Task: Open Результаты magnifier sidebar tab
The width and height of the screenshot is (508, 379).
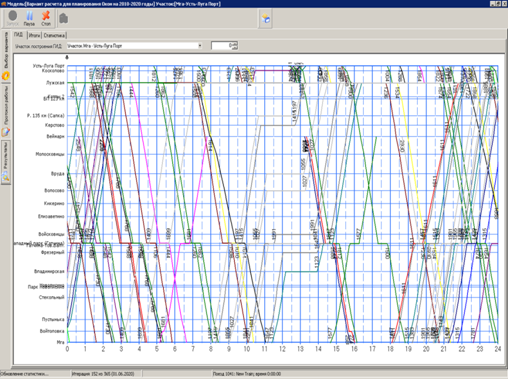Action: (x=6, y=162)
